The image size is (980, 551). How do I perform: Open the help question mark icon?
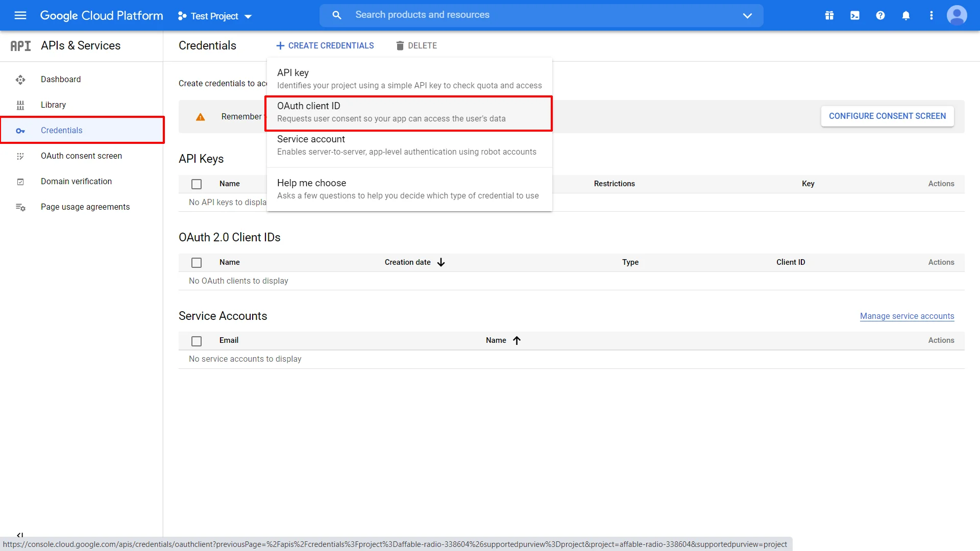(880, 16)
